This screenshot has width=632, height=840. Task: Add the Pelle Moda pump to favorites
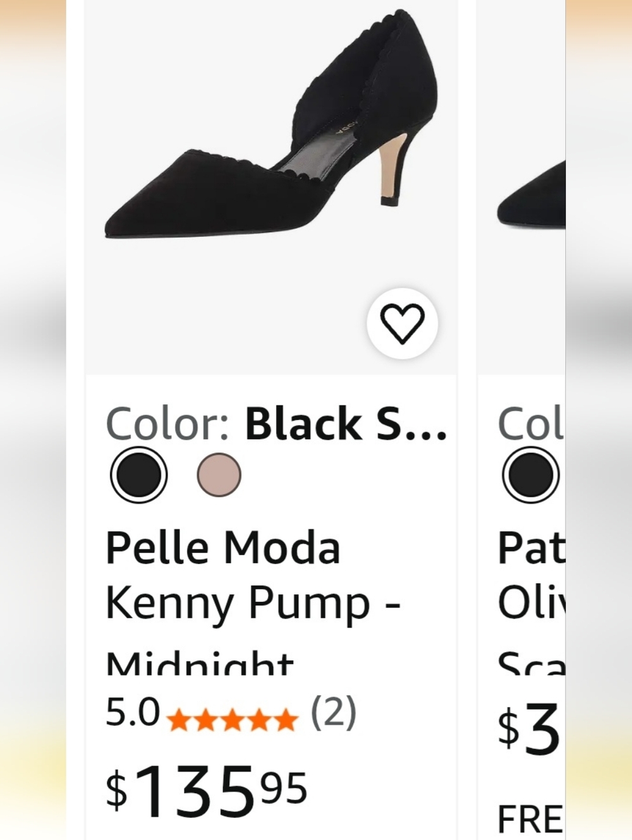click(403, 324)
